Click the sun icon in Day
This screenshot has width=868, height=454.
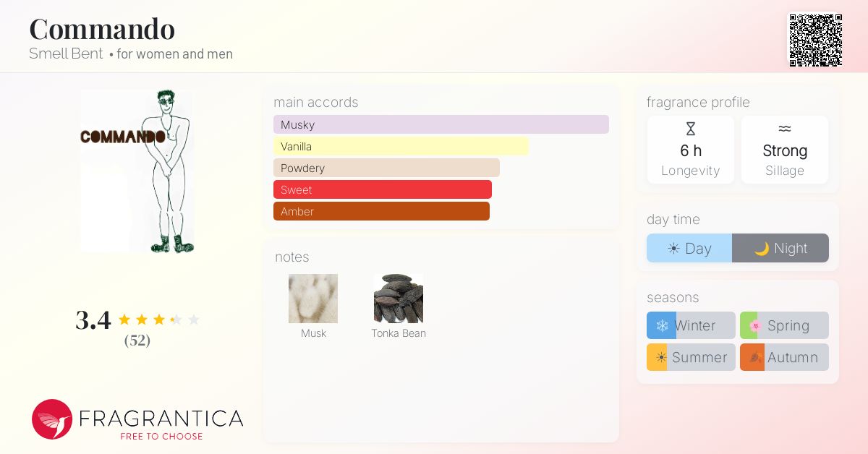pos(673,249)
